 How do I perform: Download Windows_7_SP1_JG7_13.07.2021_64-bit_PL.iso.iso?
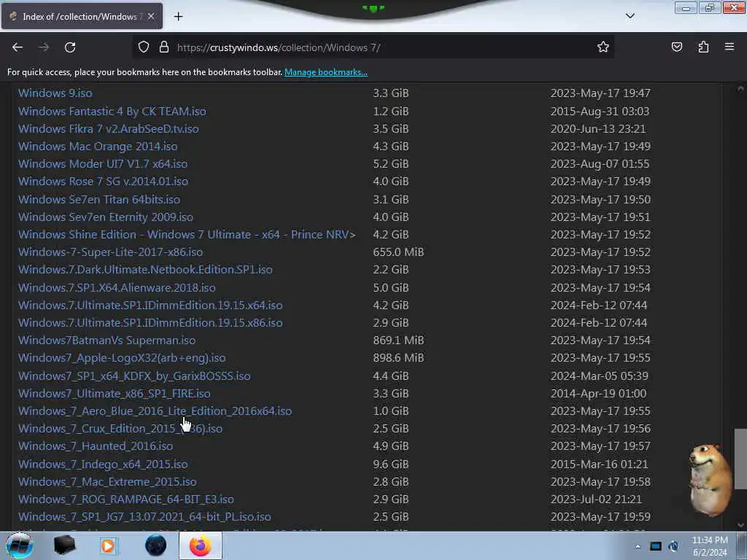click(x=144, y=517)
